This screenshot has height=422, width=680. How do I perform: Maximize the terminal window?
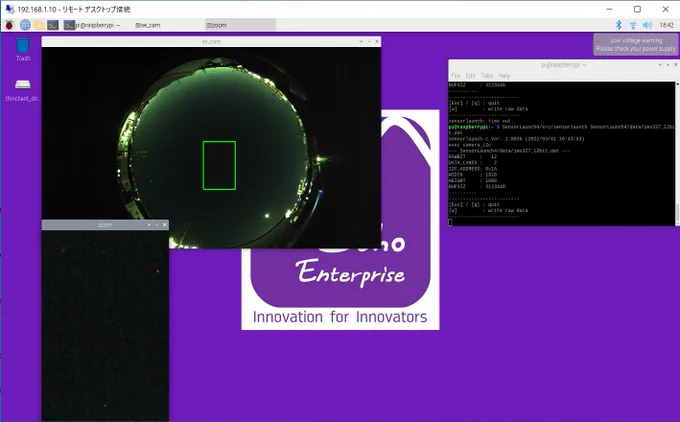click(668, 65)
